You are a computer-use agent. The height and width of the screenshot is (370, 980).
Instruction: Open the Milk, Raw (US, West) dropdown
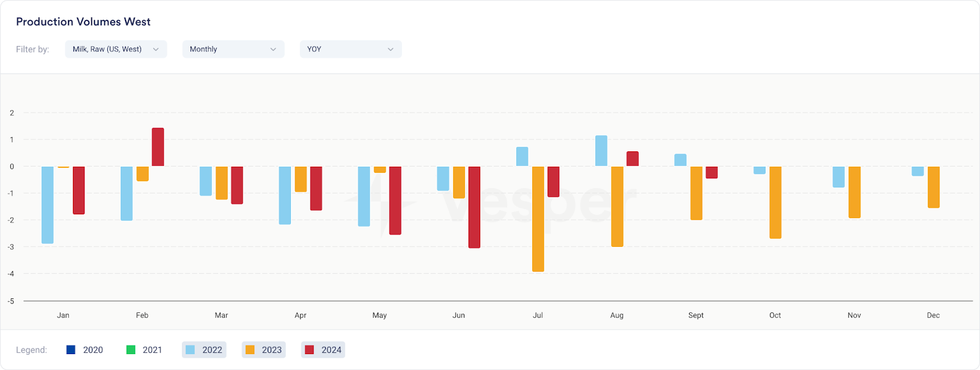pos(116,49)
